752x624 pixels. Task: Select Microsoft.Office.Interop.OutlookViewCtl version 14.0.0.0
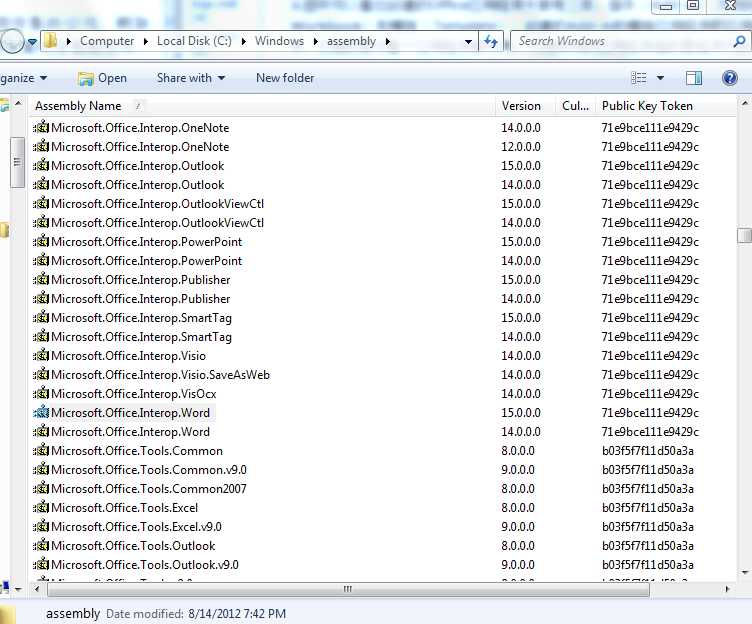pos(157,223)
